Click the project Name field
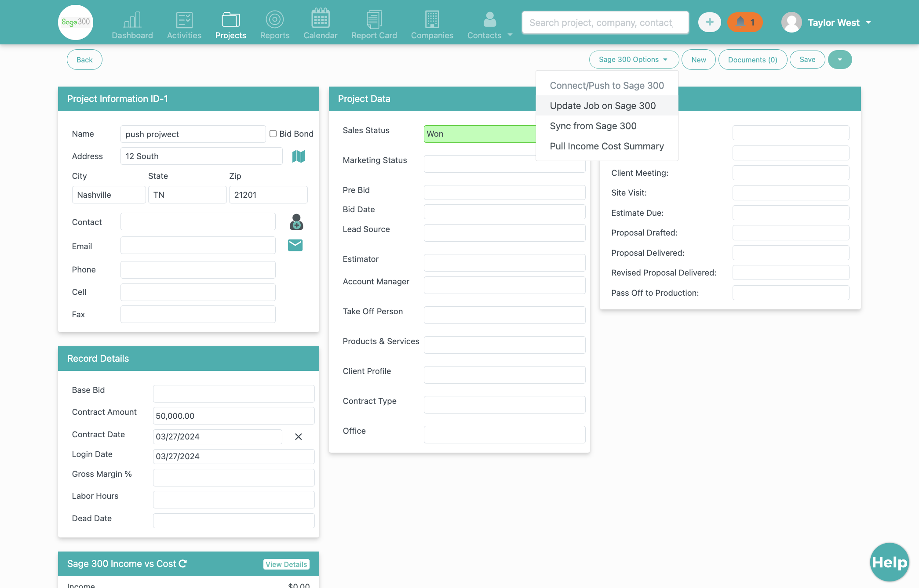Screen dimensions: 919x588 click(193, 134)
